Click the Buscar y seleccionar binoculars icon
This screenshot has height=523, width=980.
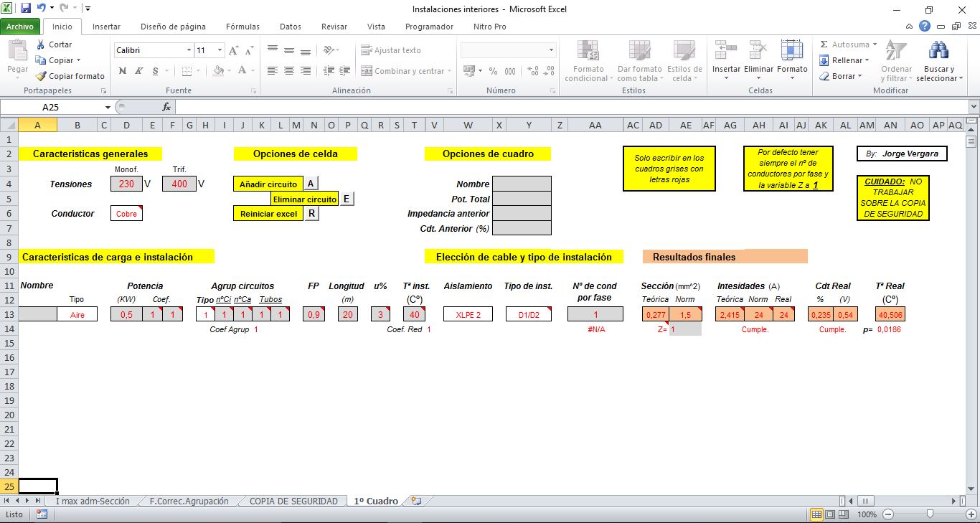point(938,52)
